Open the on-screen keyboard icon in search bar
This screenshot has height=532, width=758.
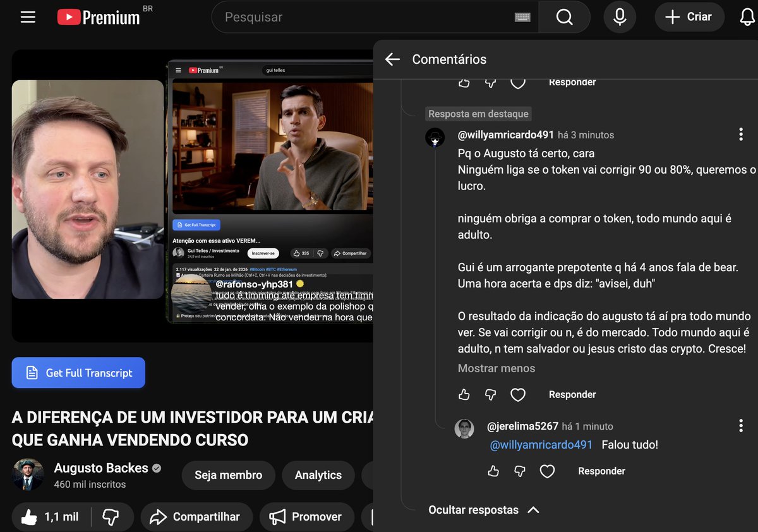click(522, 17)
